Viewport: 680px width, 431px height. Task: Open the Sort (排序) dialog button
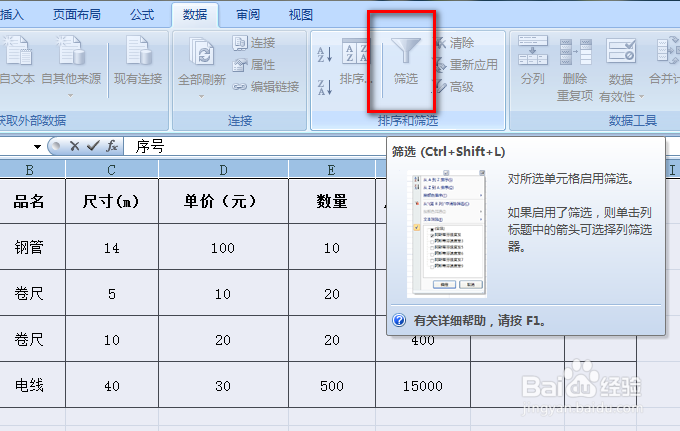pyautogui.click(x=354, y=61)
